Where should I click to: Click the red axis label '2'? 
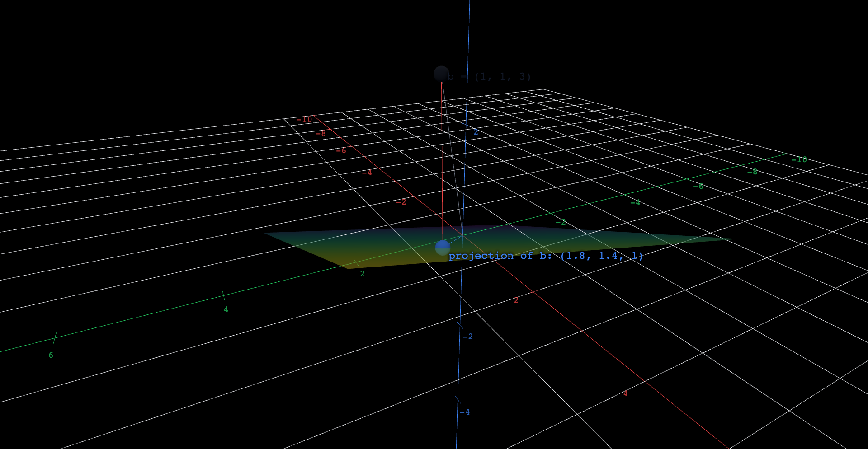tap(516, 300)
